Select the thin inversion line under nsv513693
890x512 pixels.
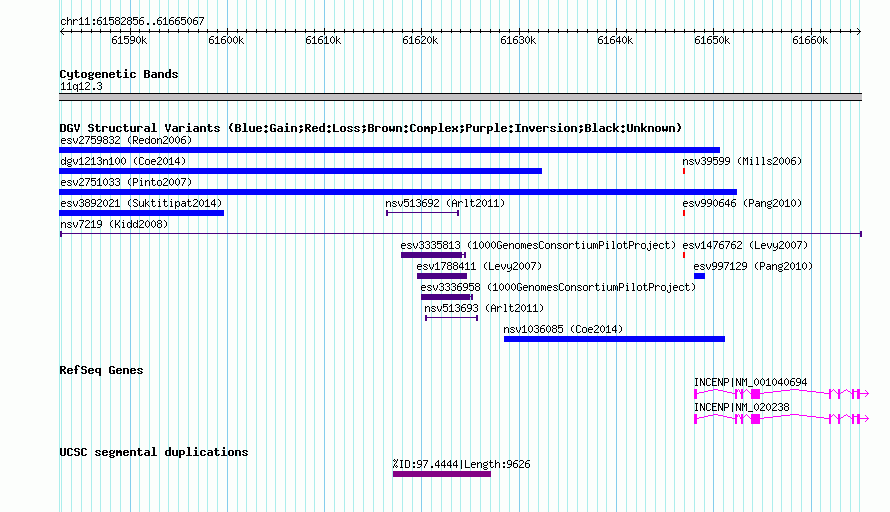point(452,318)
